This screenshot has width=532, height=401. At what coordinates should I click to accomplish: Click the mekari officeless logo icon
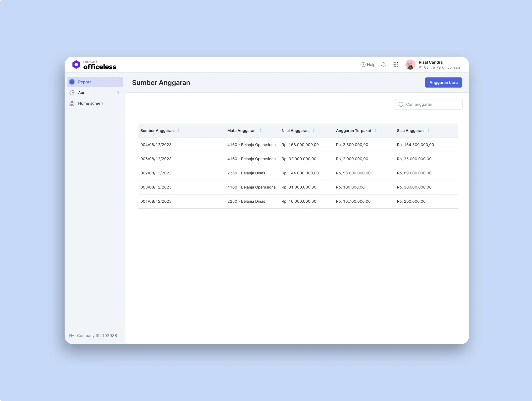[x=76, y=64]
